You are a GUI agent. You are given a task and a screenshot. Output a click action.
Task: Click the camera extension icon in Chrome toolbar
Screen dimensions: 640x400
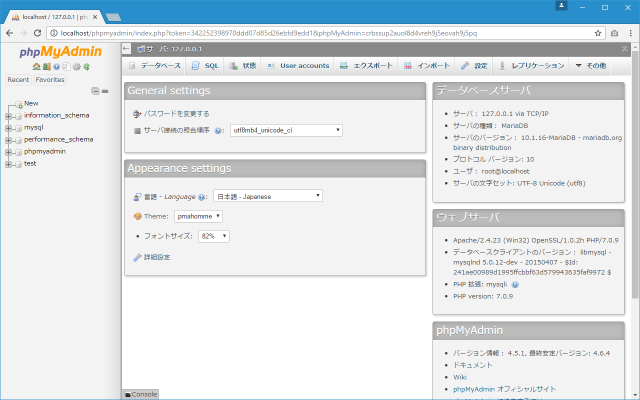pyautogui.click(x=615, y=33)
